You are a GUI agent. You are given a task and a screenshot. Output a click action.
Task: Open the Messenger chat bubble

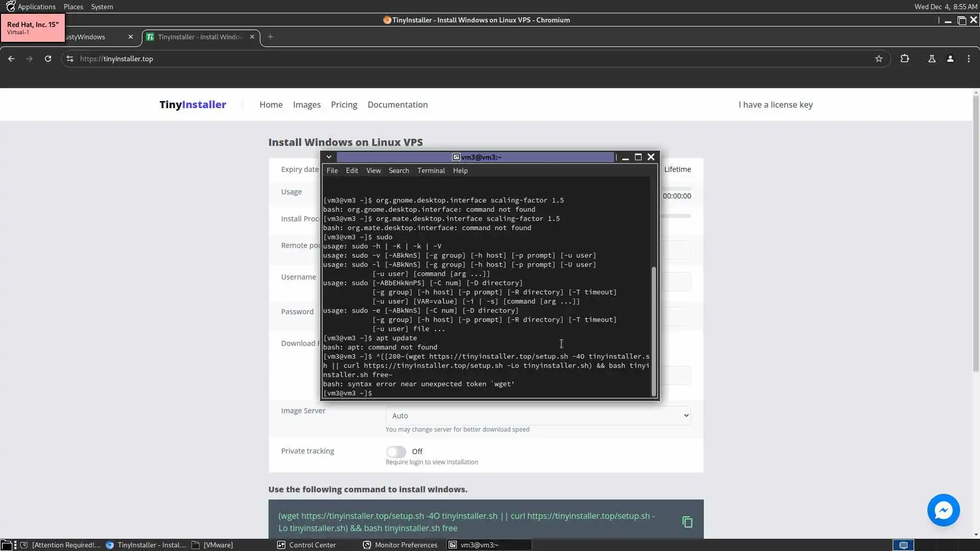(x=943, y=510)
